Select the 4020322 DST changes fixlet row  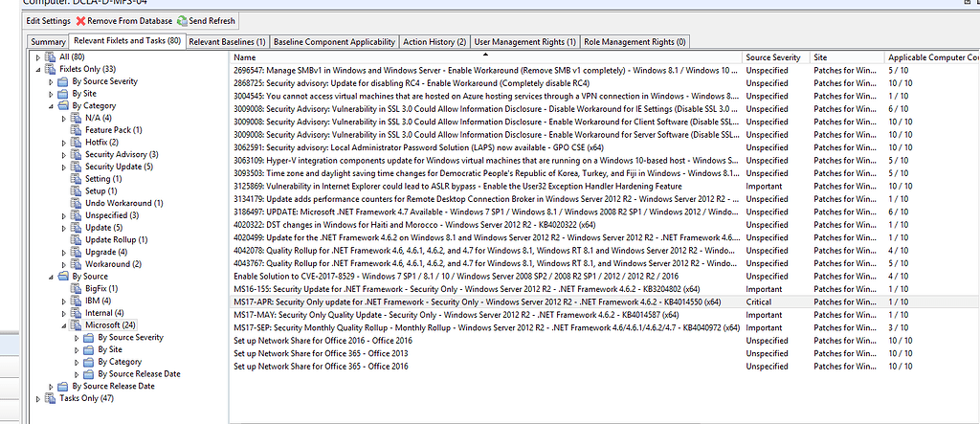[604, 225]
